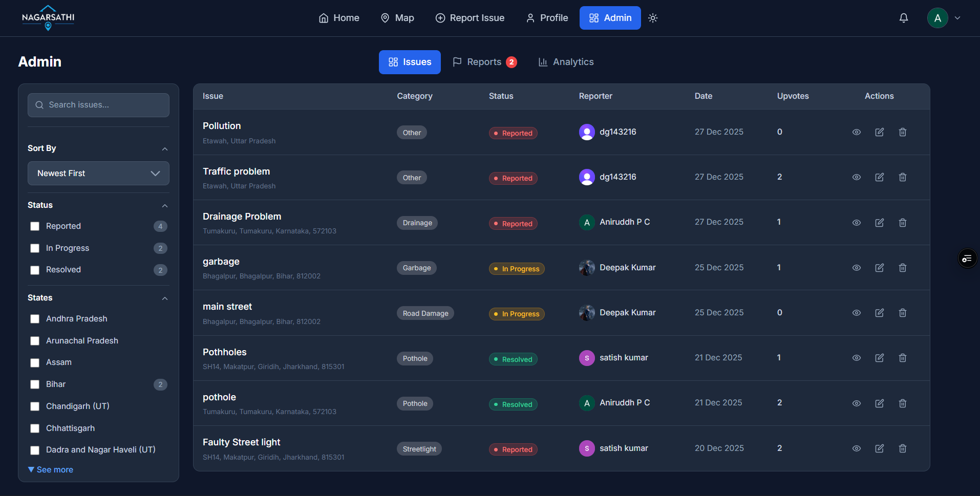The width and height of the screenshot is (980, 496).
Task: Tick the Arunachal Pradesh state checkbox
Action: pyautogui.click(x=35, y=341)
